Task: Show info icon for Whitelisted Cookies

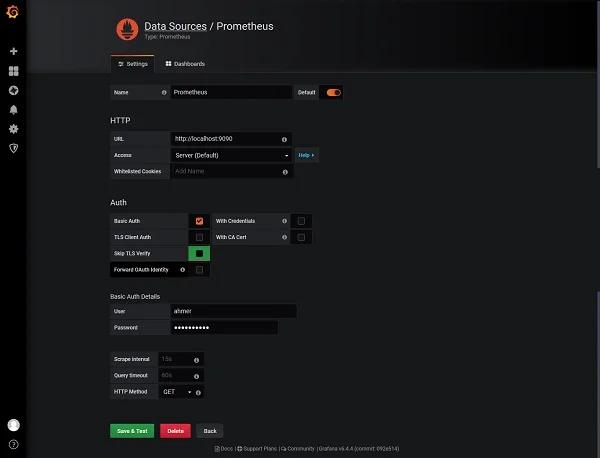Action: point(285,172)
